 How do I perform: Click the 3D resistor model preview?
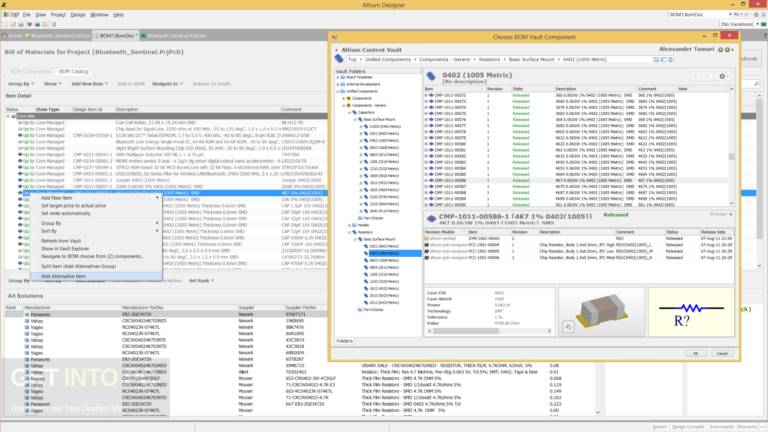[602, 312]
